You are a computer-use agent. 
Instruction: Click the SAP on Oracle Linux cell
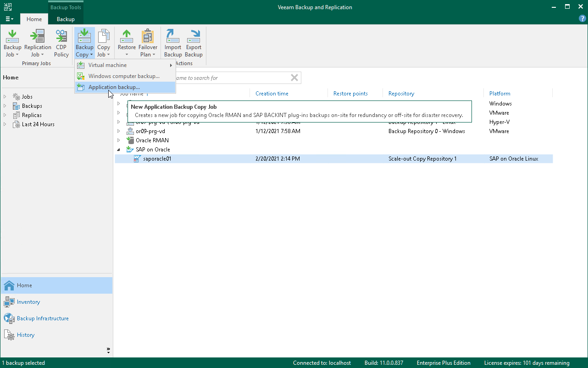(x=514, y=159)
